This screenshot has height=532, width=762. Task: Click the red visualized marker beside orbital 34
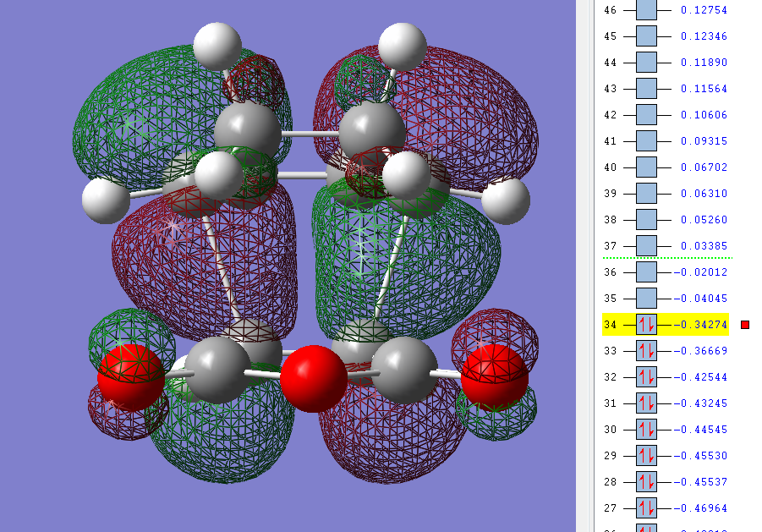coord(745,325)
